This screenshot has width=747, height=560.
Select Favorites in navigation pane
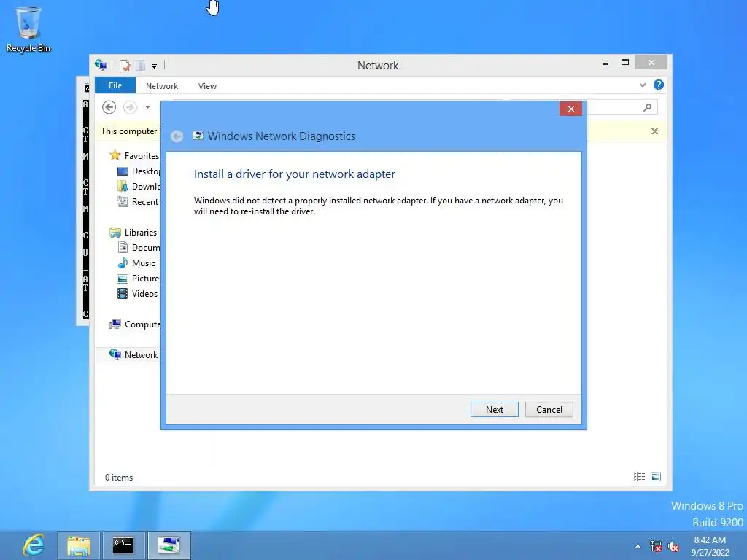[x=135, y=156]
